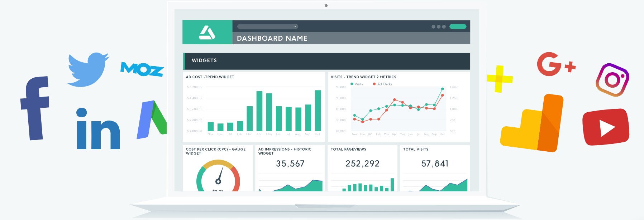Click the Instagram camera icon

click(612, 80)
